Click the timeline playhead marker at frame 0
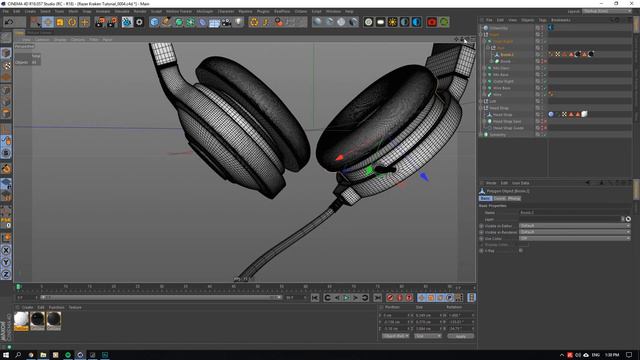The width and height of the screenshot is (640, 360). tap(18, 287)
